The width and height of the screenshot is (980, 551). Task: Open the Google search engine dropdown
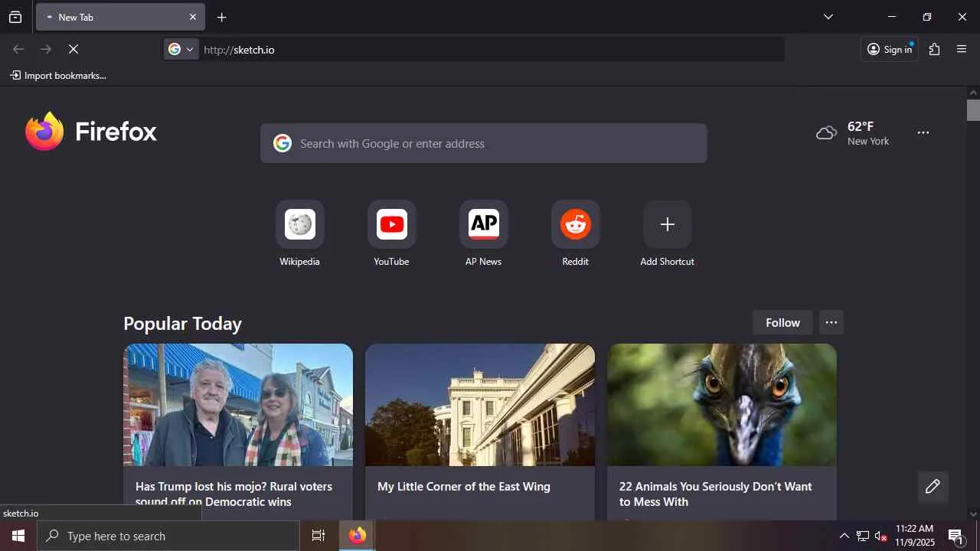coord(181,49)
